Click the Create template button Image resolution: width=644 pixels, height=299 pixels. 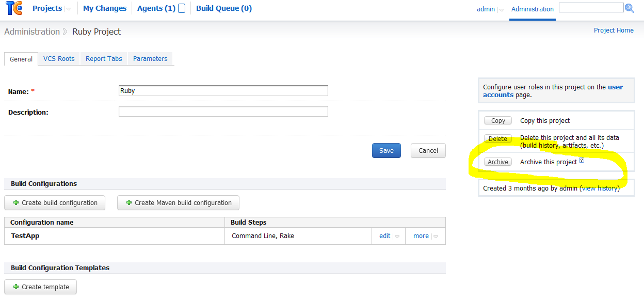point(40,287)
